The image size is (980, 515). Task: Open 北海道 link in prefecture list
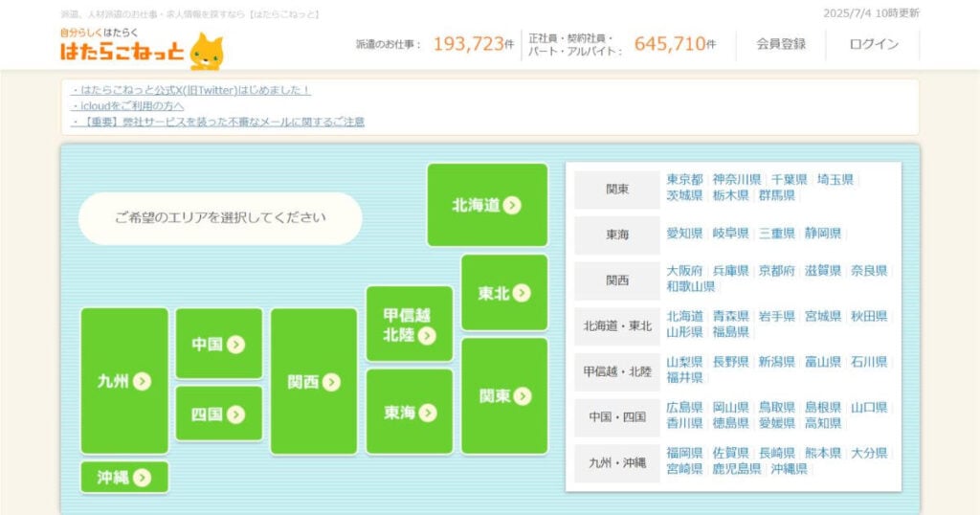pos(684,316)
